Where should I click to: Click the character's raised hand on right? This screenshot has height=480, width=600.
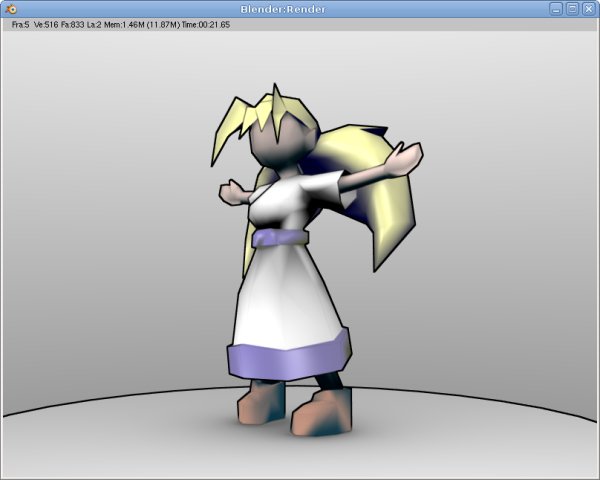[408, 156]
